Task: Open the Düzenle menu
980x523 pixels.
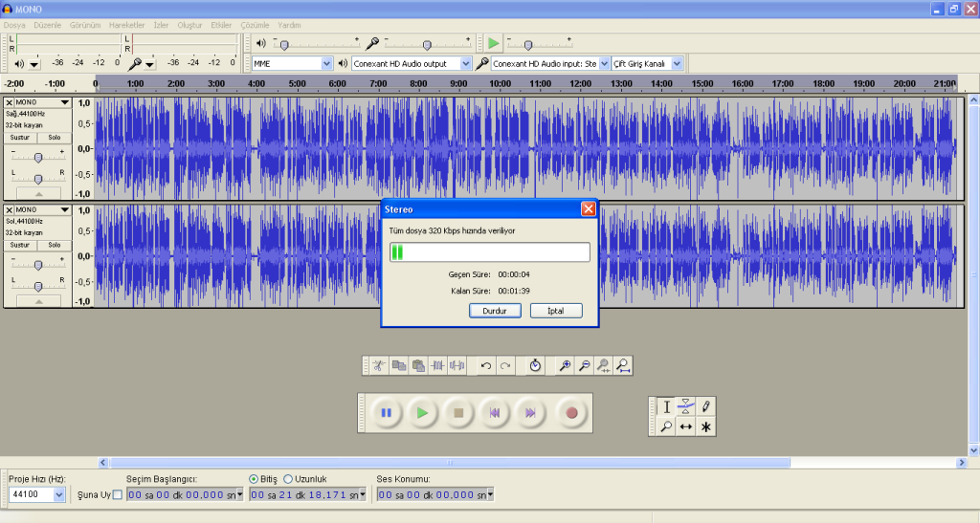Action: (48, 26)
